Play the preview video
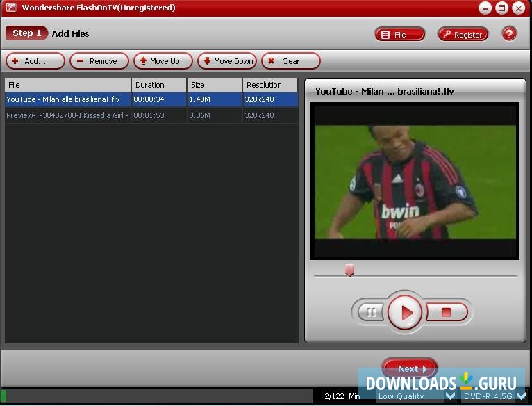The image size is (532, 406). [x=405, y=312]
